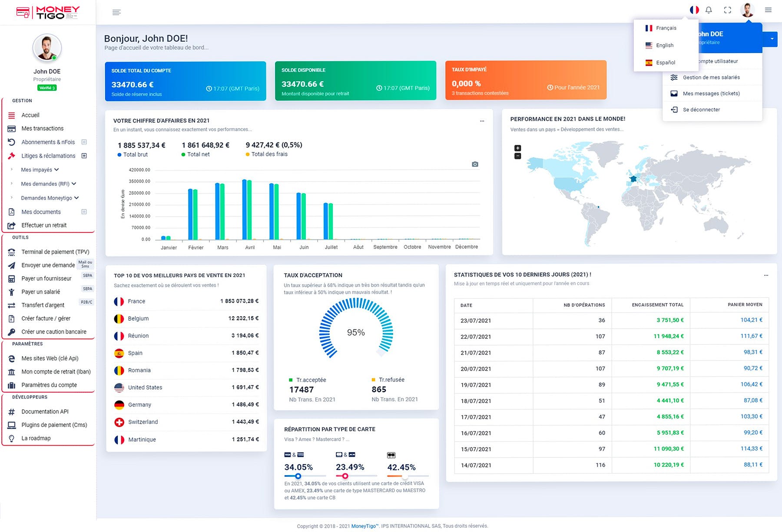
Task: Click the 95% acceptance rate gauge
Action: [356, 328]
